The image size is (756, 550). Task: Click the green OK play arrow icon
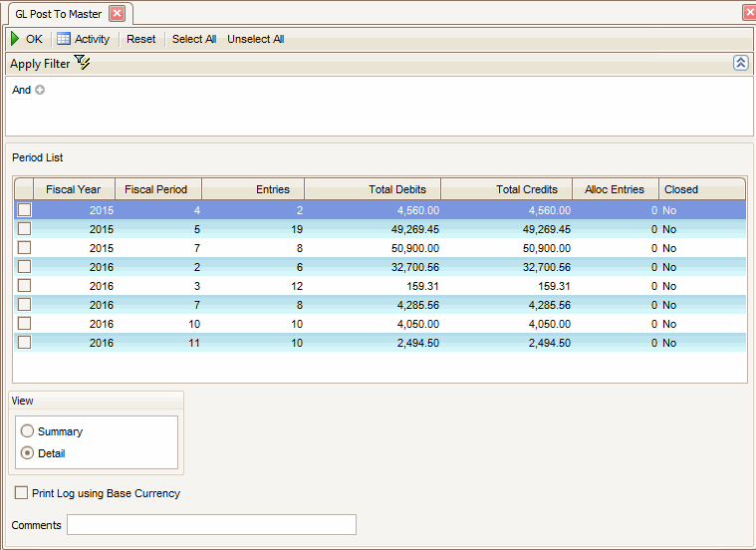[x=15, y=39]
